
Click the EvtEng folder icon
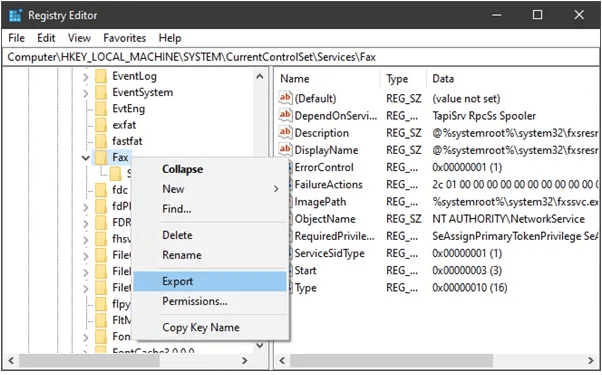[x=101, y=109]
